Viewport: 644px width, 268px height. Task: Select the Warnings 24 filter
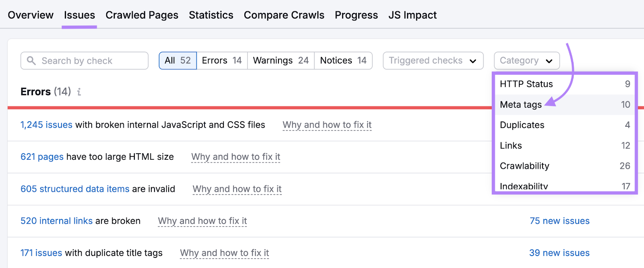tap(280, 60)
